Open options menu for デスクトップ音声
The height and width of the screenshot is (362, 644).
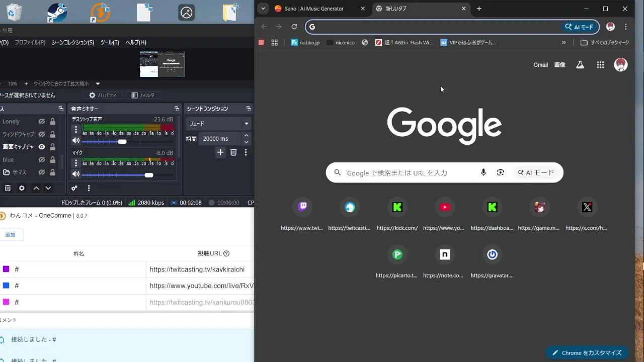[x=76, y=130]
